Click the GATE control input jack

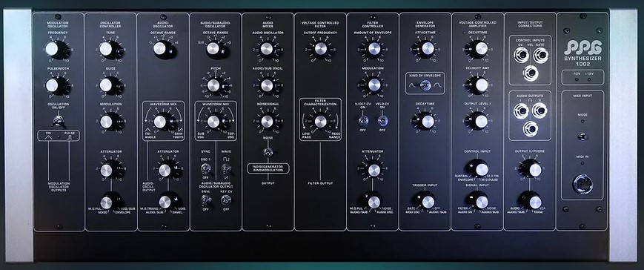(x=540, y=54)
